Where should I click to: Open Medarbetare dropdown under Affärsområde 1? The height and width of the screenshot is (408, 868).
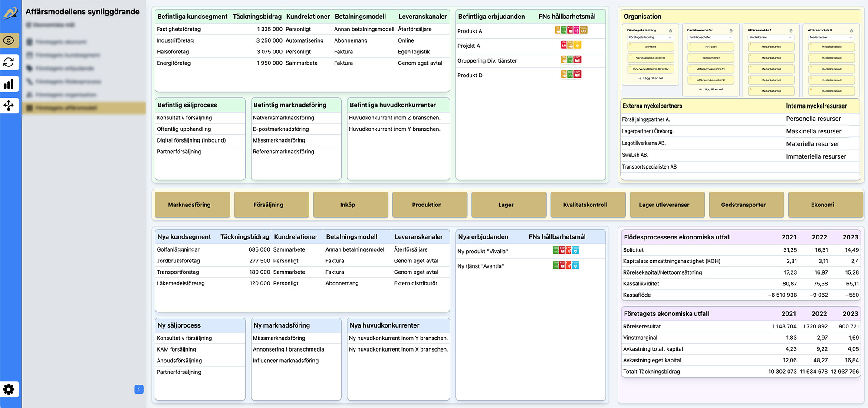pos(771,37)
